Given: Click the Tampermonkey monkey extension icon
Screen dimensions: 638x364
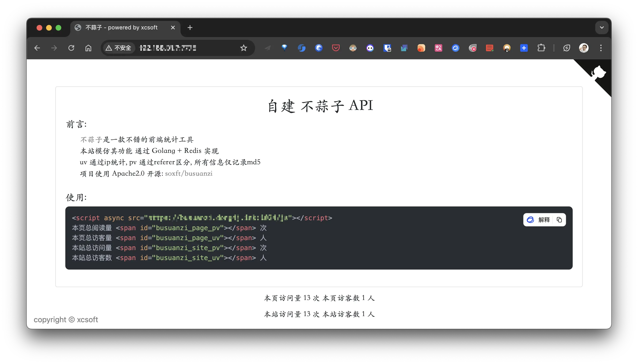Looking at the screenshot, I should click(507, 48).
